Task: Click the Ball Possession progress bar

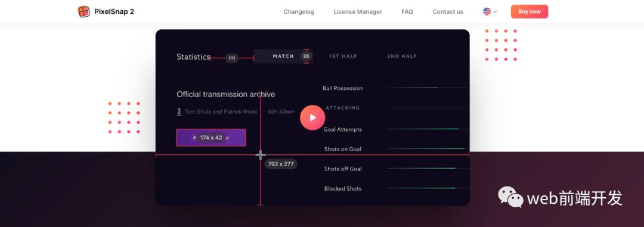Action: tap(428, 88)
